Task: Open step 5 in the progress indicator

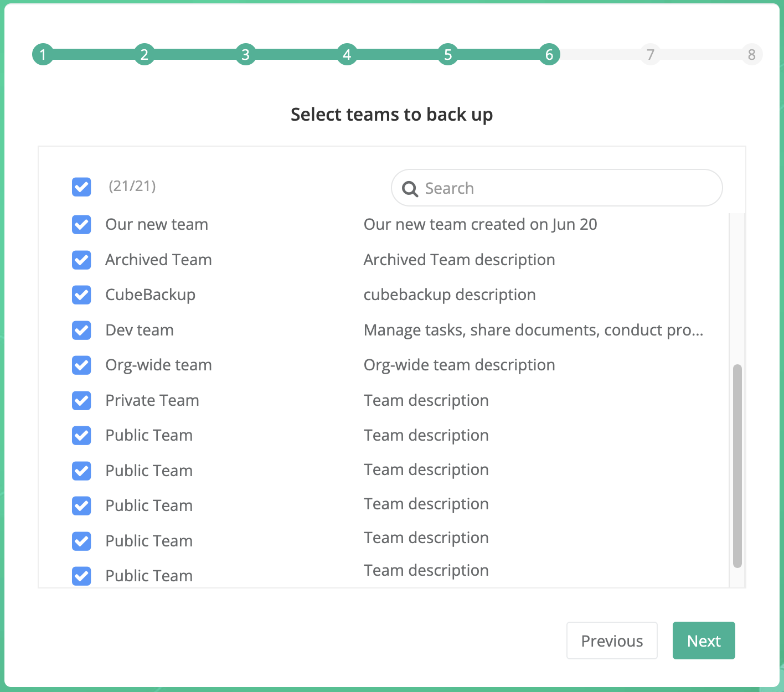Action: [x=447, y=54]
